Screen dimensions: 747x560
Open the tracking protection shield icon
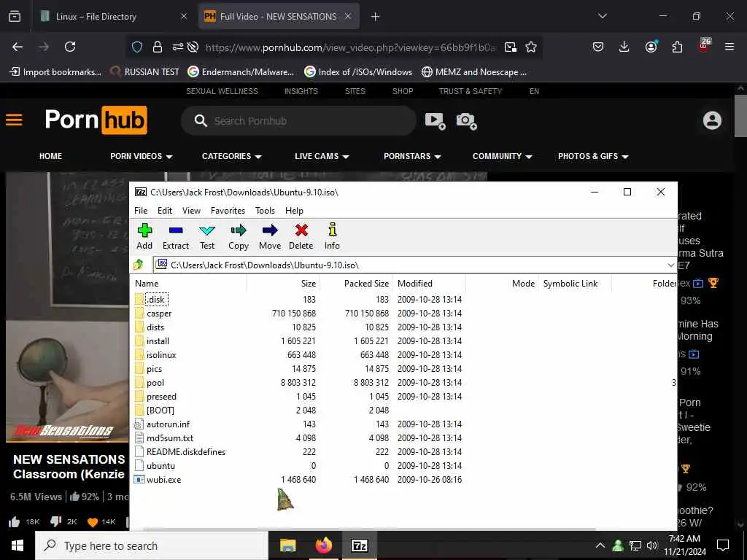137,47
